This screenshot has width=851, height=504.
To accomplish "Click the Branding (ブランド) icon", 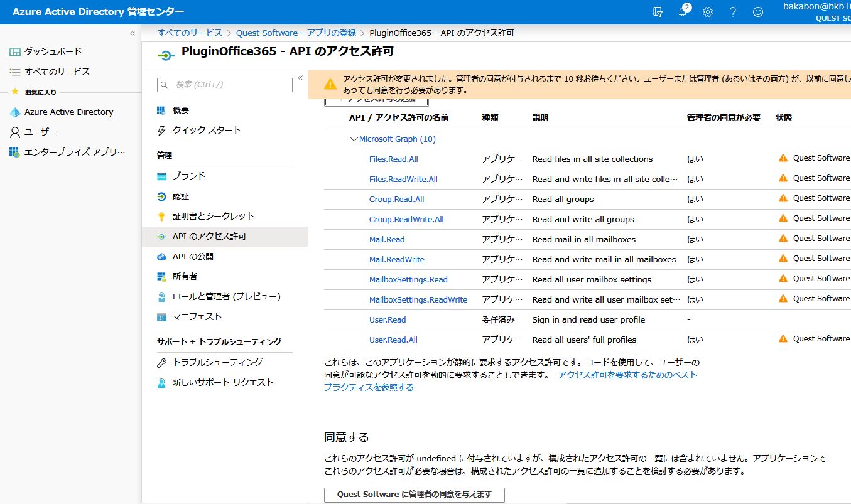I will click(161, 176).
